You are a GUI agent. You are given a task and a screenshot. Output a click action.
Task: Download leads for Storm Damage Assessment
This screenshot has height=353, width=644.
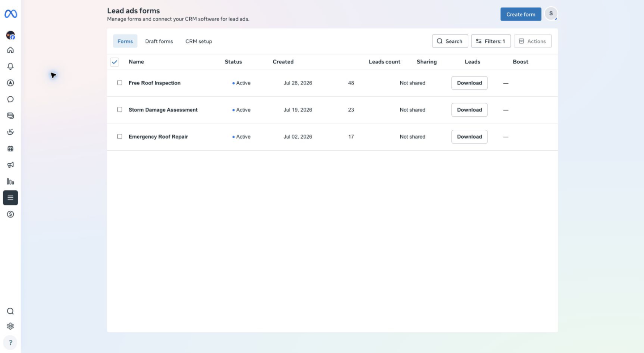[470, 110]
